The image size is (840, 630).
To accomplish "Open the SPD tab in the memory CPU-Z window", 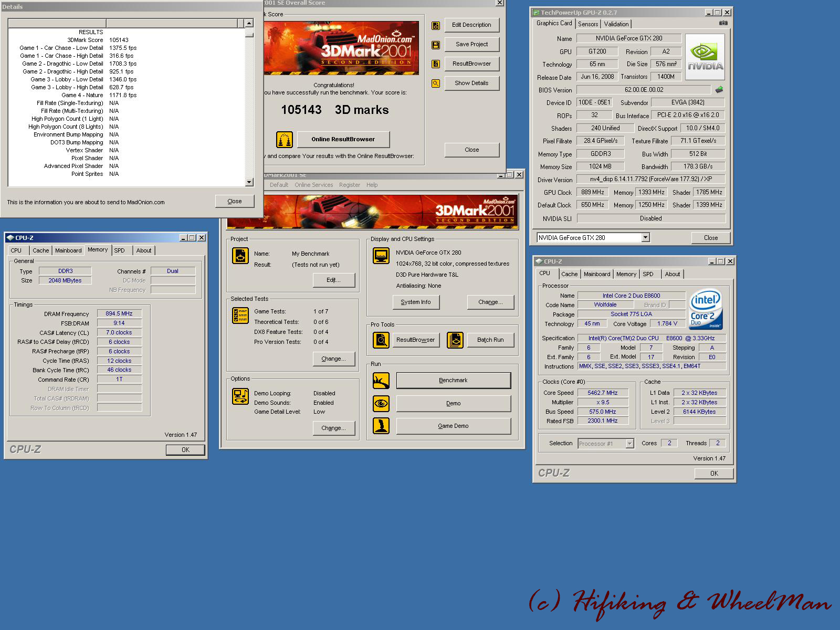I will [x=120, y=250].
